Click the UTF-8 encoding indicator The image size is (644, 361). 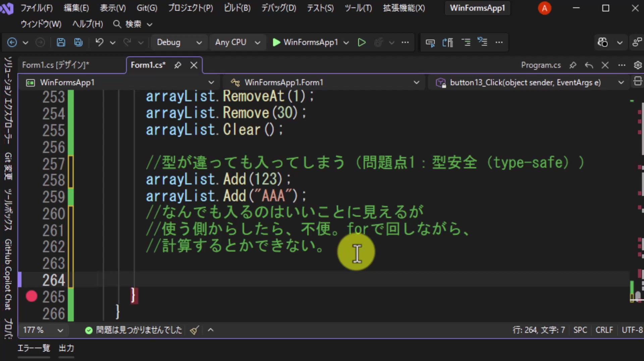(632, 330)
